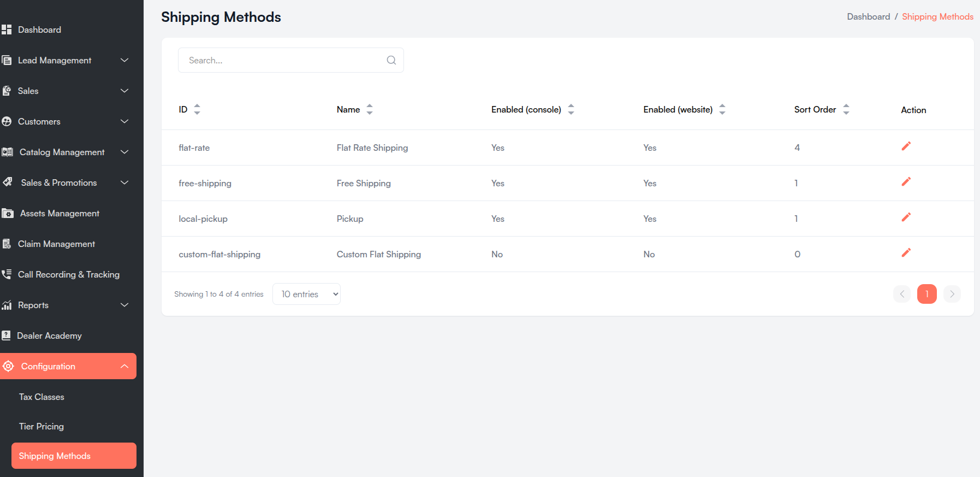Edit the flat-rate shipping method
Viewport: 980px width, 477px height.
(x=906, y=146)
